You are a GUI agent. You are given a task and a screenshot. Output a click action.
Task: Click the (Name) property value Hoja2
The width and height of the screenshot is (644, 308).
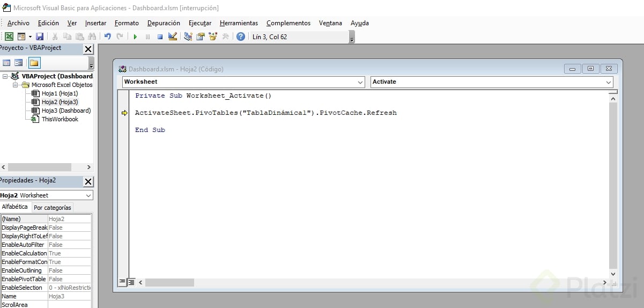[x=70, y=219]
